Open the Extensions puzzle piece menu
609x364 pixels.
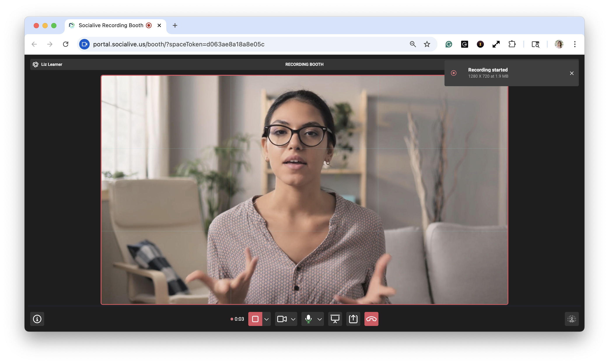pyautogui.click(x=512, y=44)
